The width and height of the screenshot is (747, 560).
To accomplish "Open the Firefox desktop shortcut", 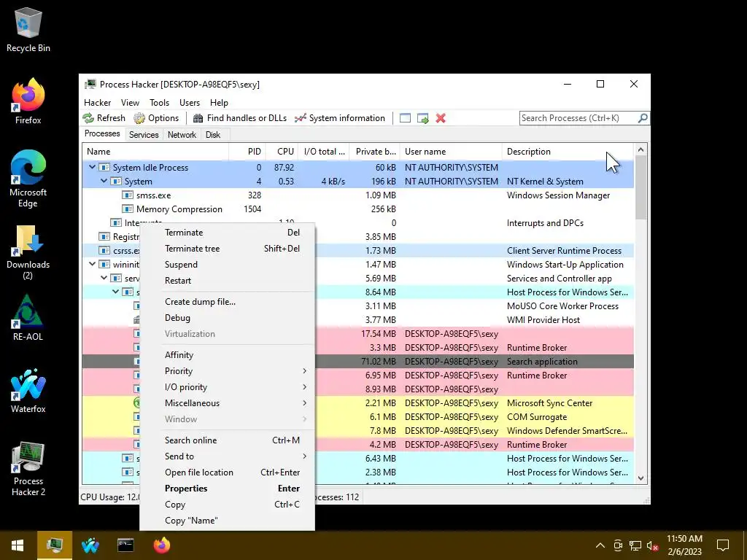I will (28, 102).
